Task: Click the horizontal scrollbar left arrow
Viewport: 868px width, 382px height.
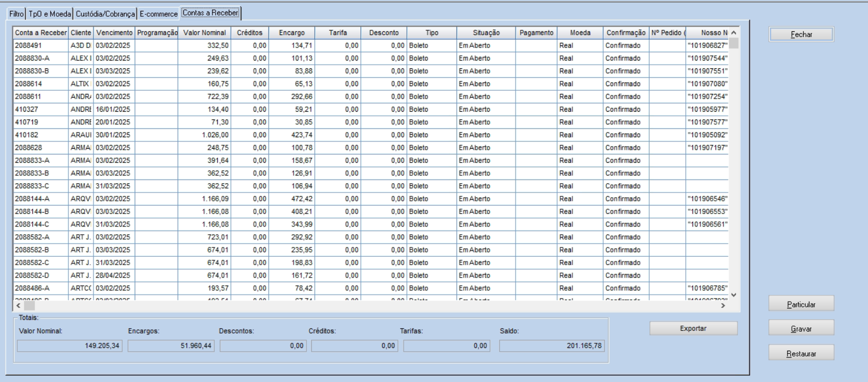Action: pos(19,305)
